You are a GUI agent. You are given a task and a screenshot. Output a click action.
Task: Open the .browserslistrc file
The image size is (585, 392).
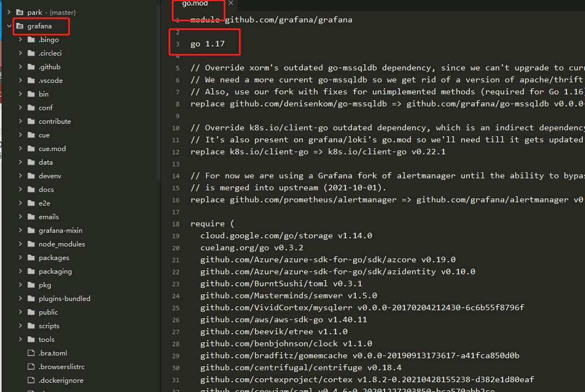62,367
